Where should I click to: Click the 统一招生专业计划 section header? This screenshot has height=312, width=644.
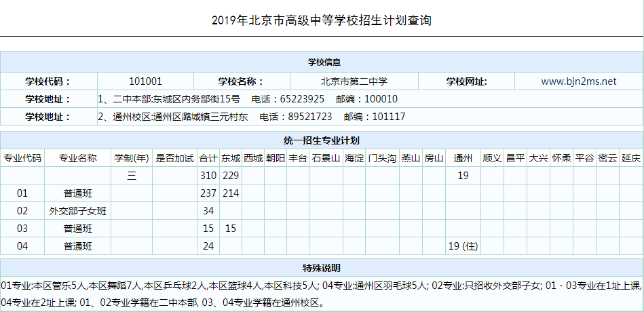pos(322,141)
